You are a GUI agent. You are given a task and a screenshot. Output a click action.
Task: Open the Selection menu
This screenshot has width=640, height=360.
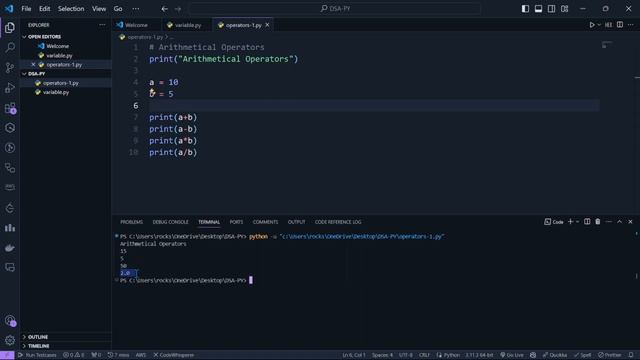tap(71, 9)
